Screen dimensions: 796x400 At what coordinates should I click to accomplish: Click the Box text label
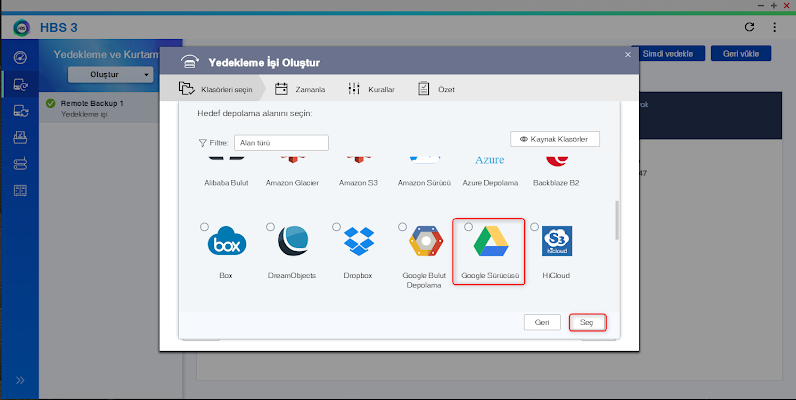click(226, 276)
